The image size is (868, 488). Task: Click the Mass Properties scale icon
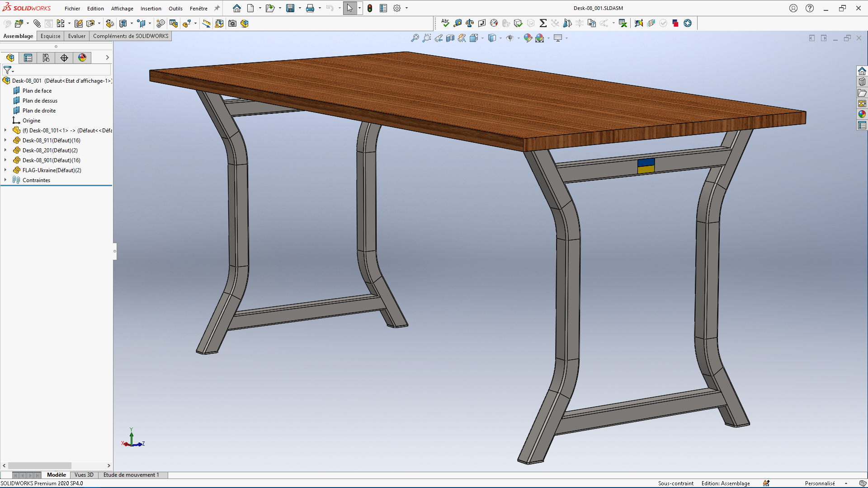(470, 23)
